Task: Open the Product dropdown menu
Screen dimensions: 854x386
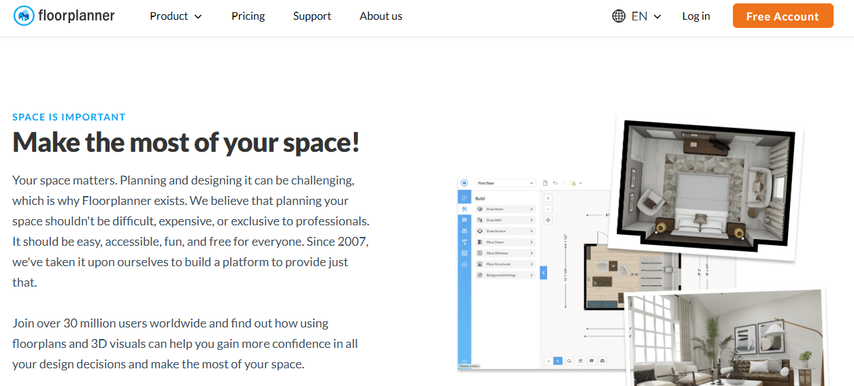Action: tap(175, 16)
